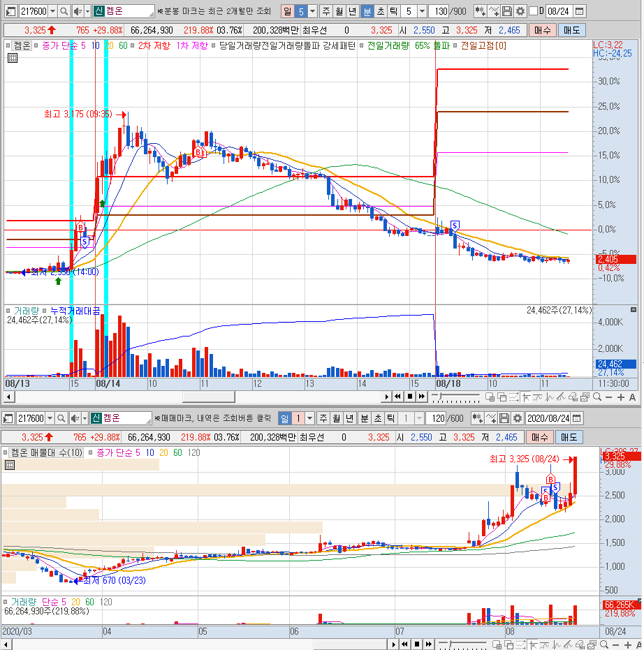Click the search magnifier in top chart toolbar
The width and height of the screenshot is (644, 650).
tap(64, 11)
